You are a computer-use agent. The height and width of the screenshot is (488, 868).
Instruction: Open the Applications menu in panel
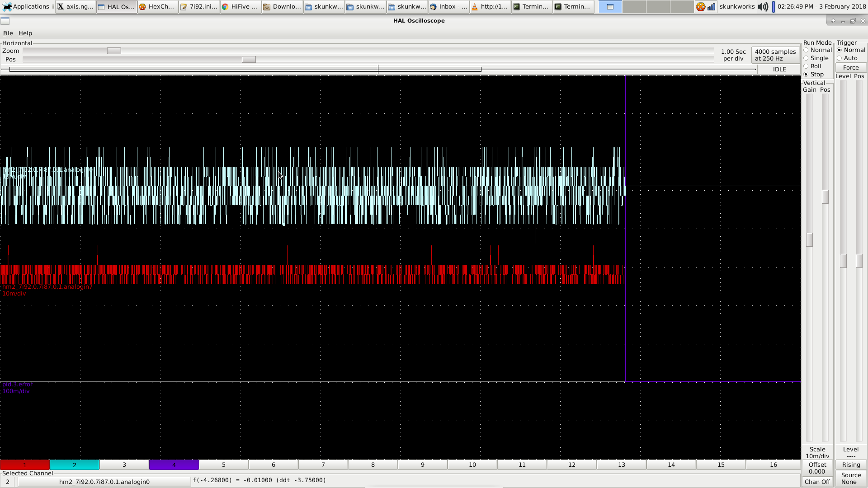click(26, 7)
